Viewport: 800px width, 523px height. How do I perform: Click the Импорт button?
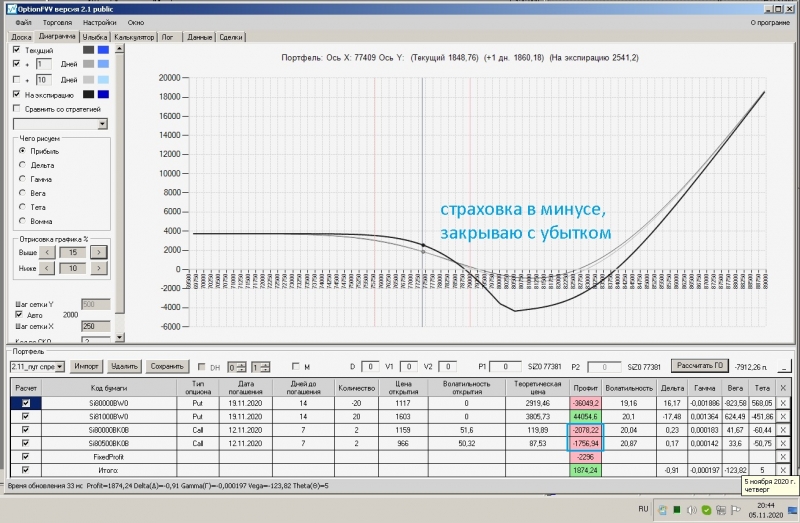86,366
